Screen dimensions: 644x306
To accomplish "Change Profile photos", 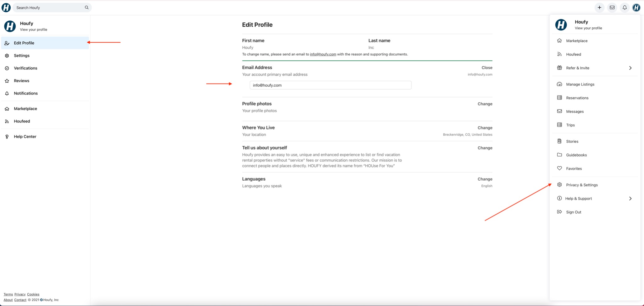I will click(x=485, y=104).
